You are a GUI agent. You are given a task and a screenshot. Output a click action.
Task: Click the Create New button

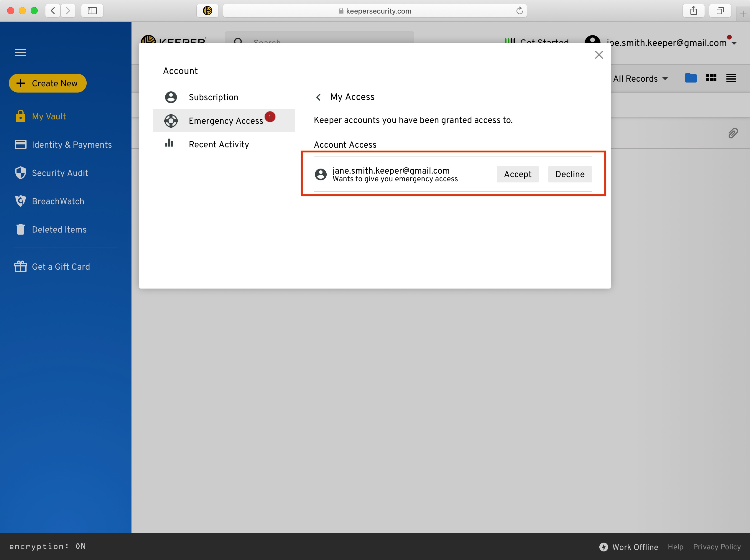48,83
